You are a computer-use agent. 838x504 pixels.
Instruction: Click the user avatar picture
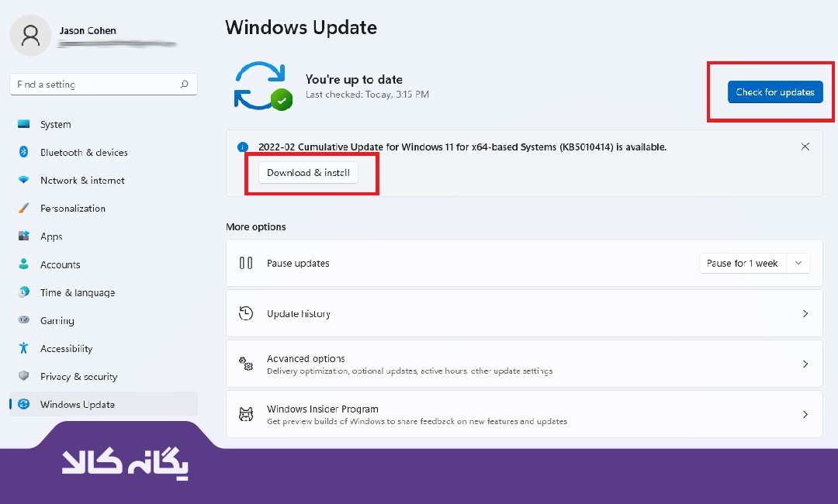coord(30,35)
